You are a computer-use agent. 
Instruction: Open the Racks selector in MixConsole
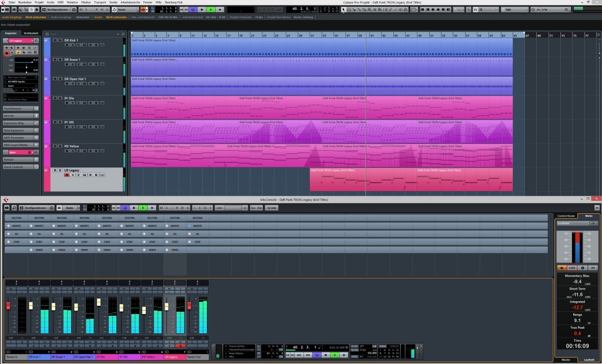[70, 207]
